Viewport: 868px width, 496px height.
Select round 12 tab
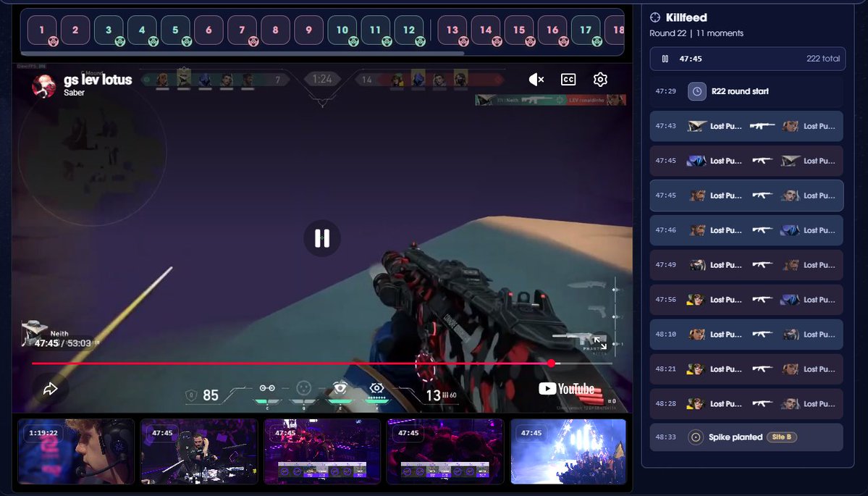click(x=409, y=30)
